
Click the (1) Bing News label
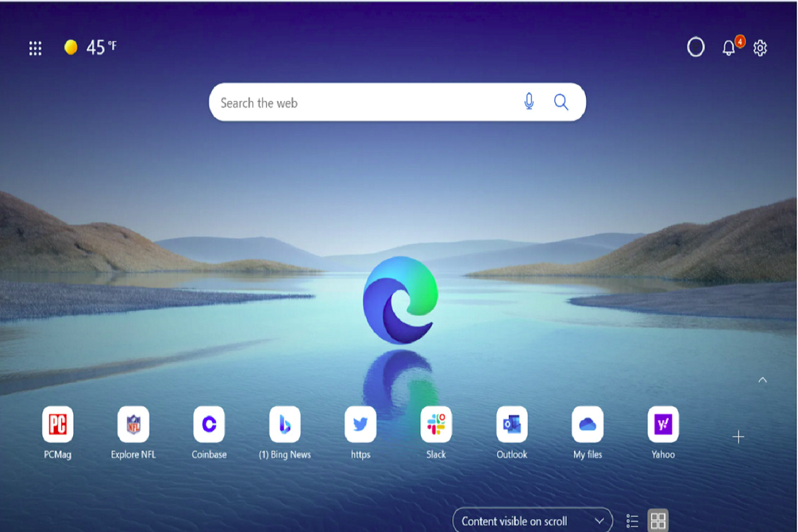pos(285,455)
